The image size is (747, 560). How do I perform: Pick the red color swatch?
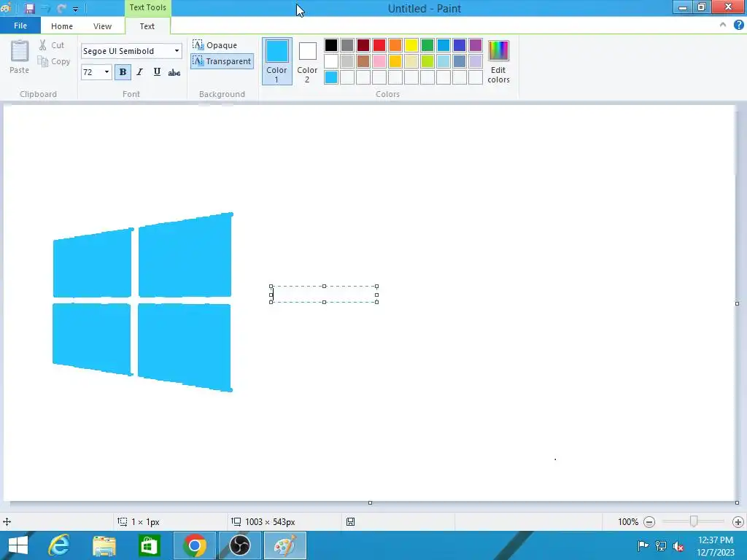click(379, 45)
